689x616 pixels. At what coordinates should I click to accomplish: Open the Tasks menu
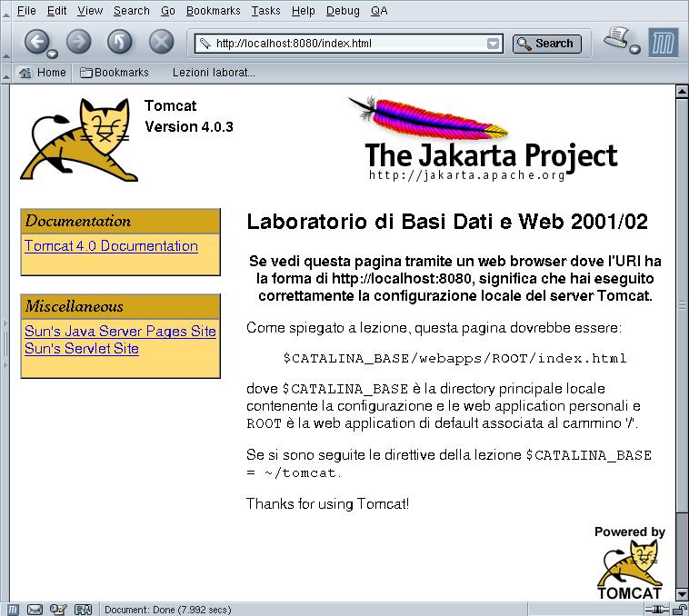click(265, 11)
